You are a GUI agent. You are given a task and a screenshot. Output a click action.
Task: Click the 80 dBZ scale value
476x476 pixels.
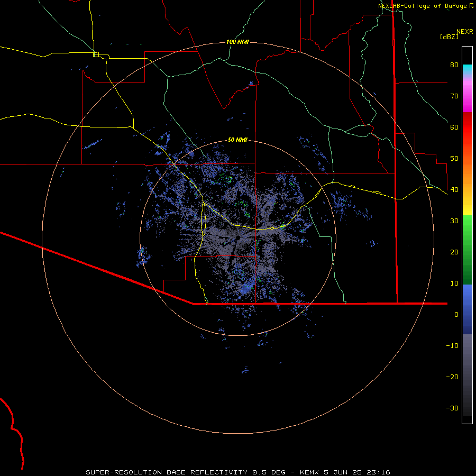click(x=454, y=65)
